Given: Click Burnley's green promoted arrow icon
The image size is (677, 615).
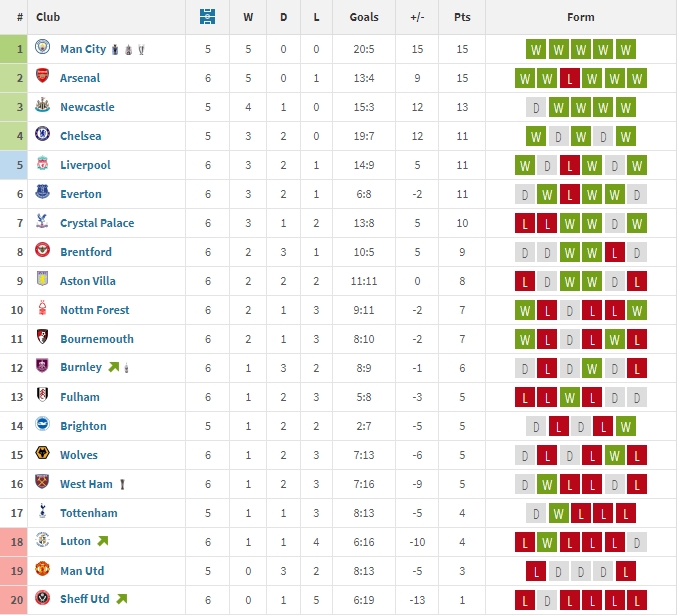Looking at the screenshot, I should pos(114,367).
